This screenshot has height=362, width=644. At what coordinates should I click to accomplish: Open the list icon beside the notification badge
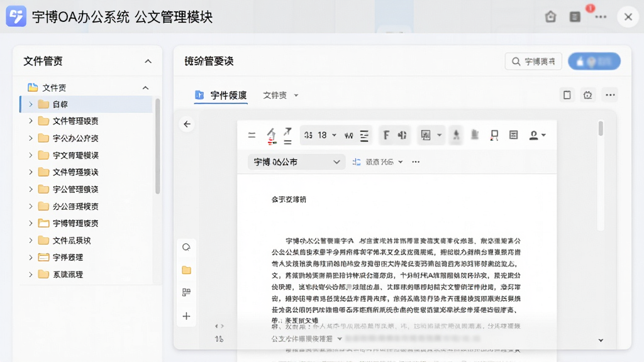[x=575, y=17]
